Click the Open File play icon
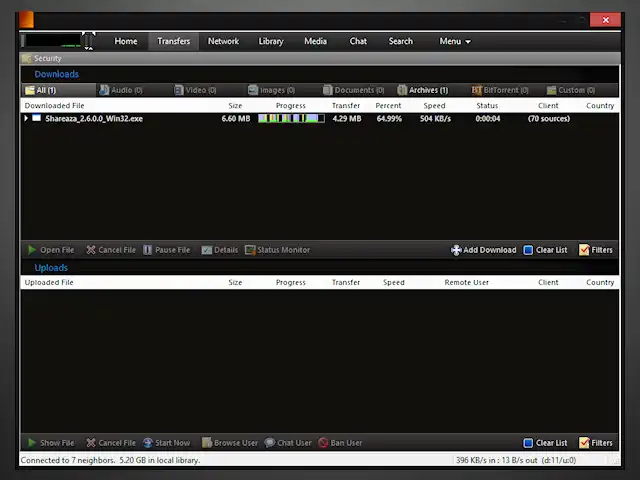Viewport: 640px width, 480px height. [31, 250]
